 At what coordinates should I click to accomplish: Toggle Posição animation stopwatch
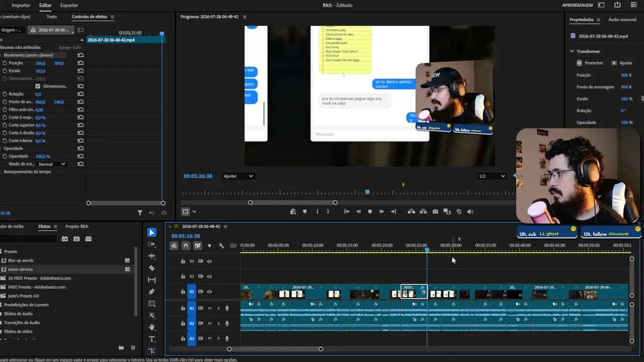pos(5,63)
